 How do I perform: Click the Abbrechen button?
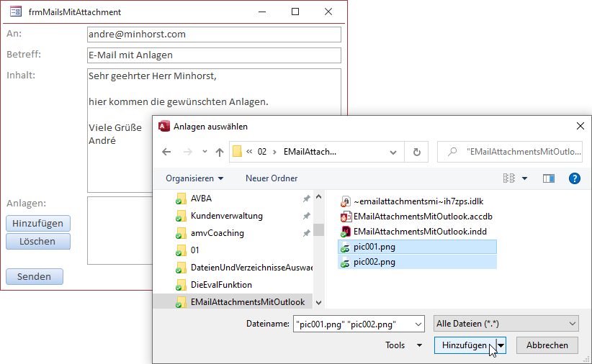click(547, 345)
